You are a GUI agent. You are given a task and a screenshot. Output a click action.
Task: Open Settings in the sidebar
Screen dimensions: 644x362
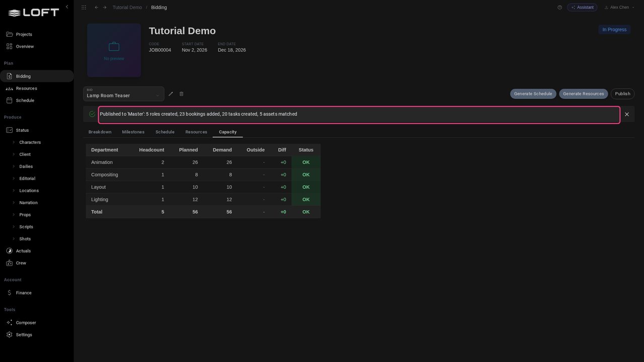point(37,335)
